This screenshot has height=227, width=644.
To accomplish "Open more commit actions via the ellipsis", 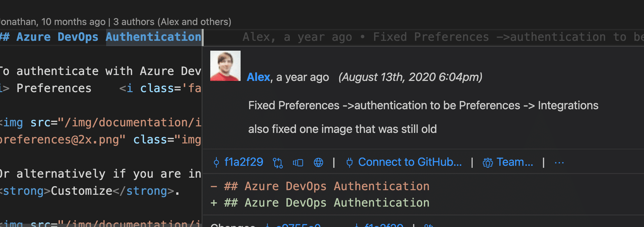I will (x=559, y=162).
